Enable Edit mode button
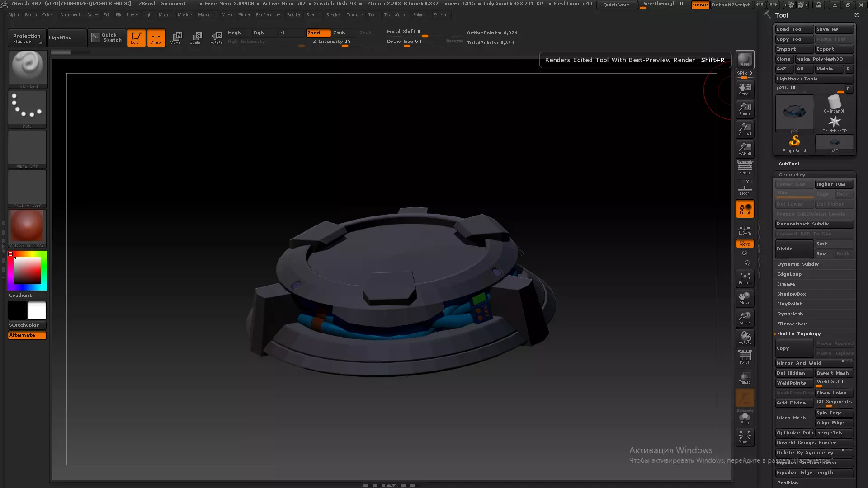 pyautogui.click(x=136, y=38)
